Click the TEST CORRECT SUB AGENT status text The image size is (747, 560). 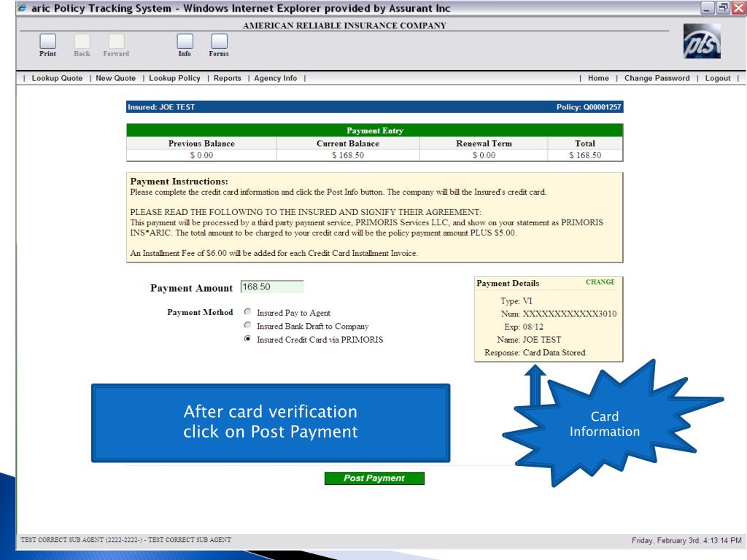[125, 540]
